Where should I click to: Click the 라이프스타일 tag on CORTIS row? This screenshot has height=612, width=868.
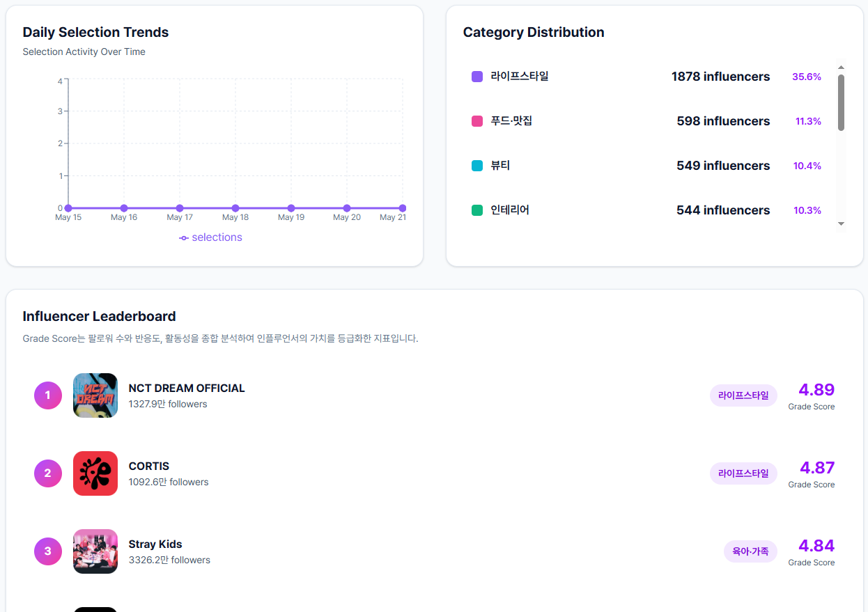point(743,473)
